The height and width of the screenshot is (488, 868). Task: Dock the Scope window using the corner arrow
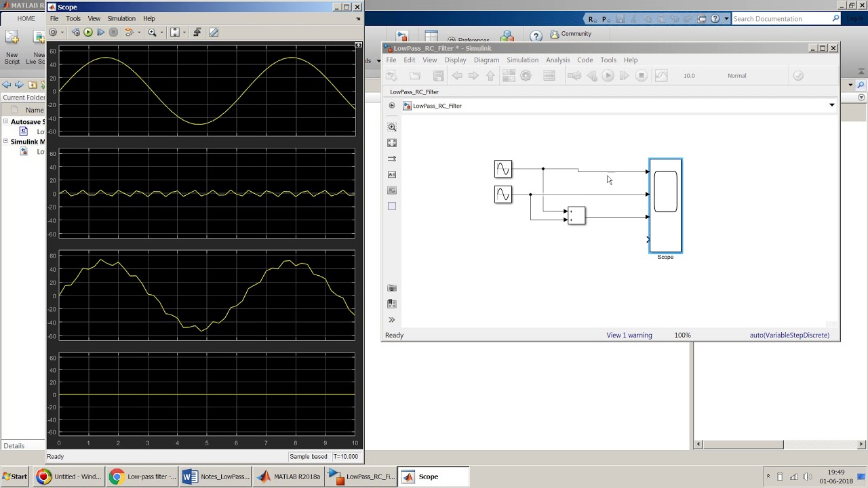(x=358, y=19)
